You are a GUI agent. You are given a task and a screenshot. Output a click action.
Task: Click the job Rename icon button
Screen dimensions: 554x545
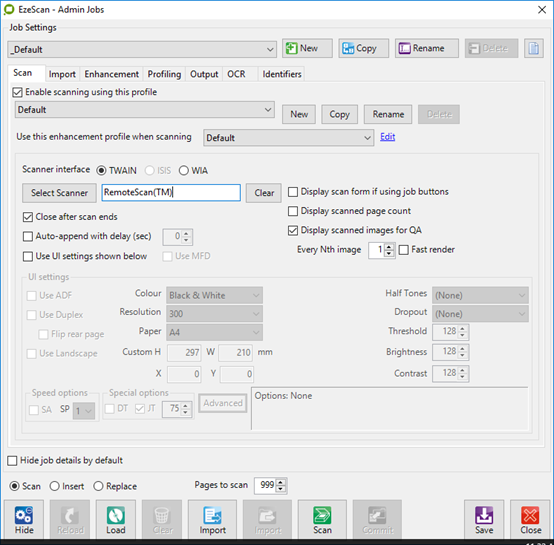coord(427,48)
